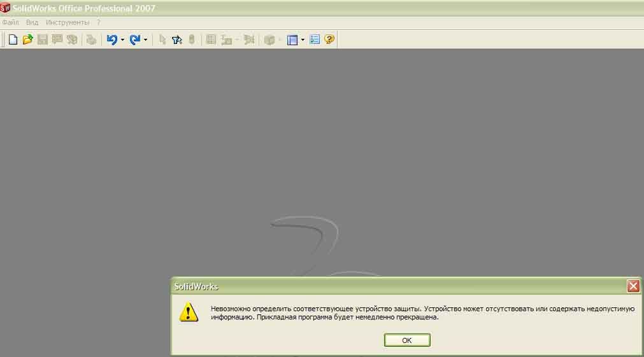
Task: Open the Вид menu
Action: [32, 22]
